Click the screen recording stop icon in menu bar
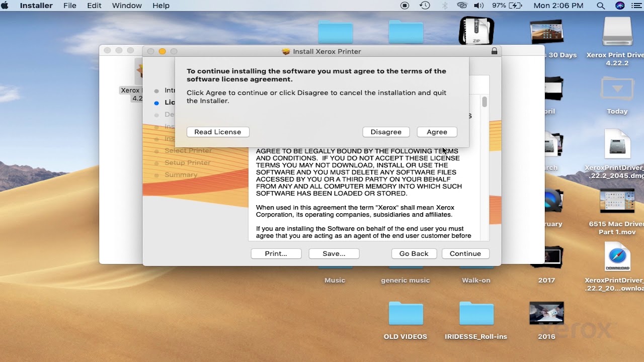 tap(405, 6)
